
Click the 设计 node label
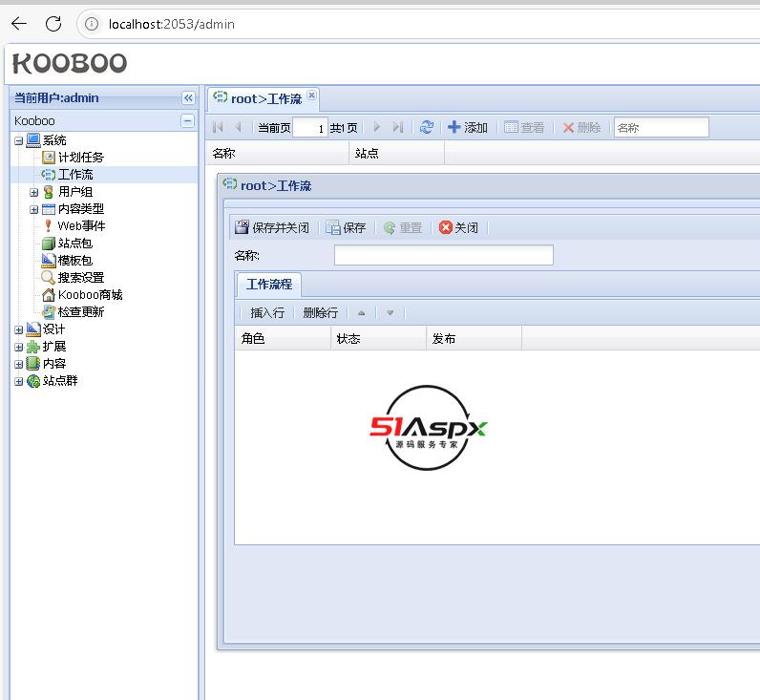[53, 329]
